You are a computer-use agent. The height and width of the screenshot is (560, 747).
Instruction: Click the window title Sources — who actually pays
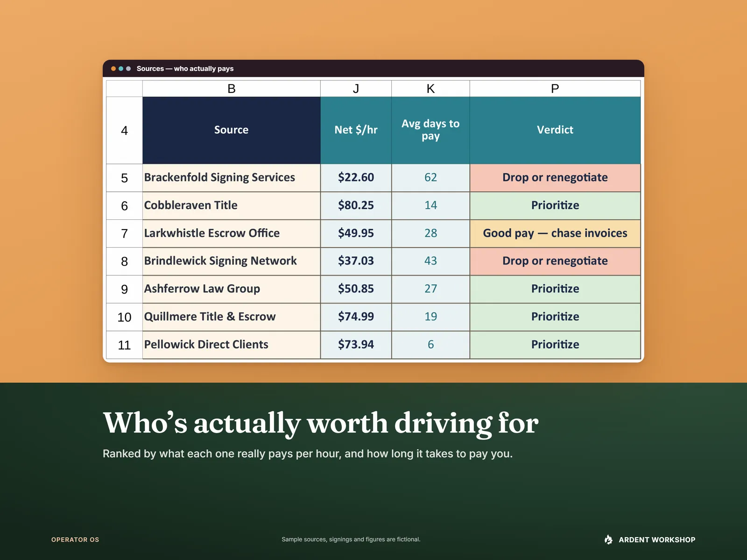click(x=185, y=69)
